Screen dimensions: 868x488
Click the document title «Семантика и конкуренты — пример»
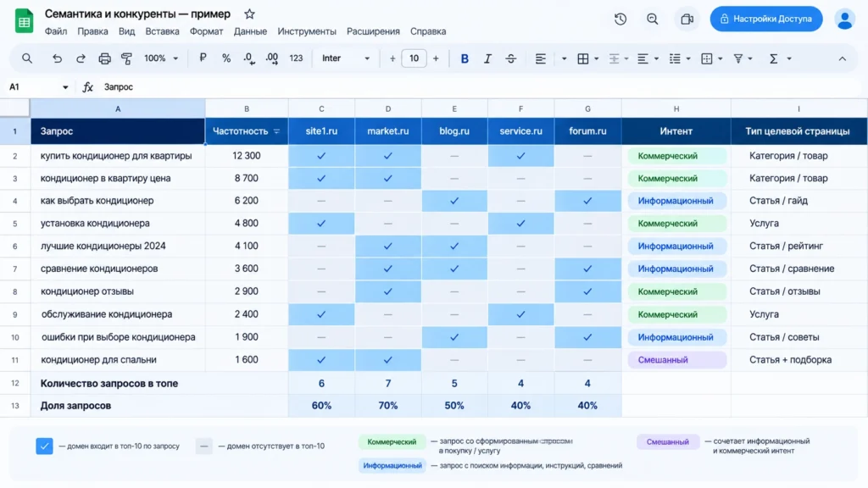click(137, 14)
